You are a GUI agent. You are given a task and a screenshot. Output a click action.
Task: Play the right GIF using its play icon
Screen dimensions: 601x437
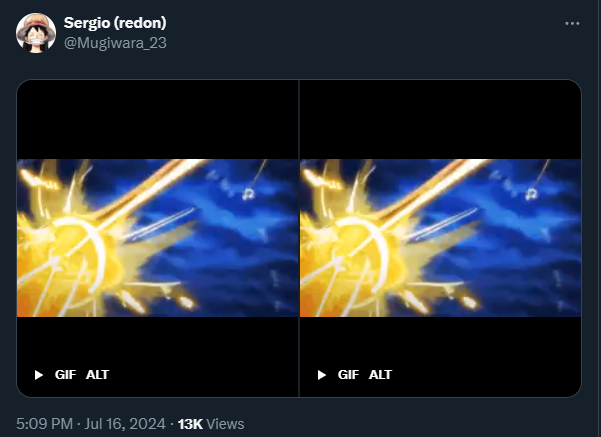point(322,375)
